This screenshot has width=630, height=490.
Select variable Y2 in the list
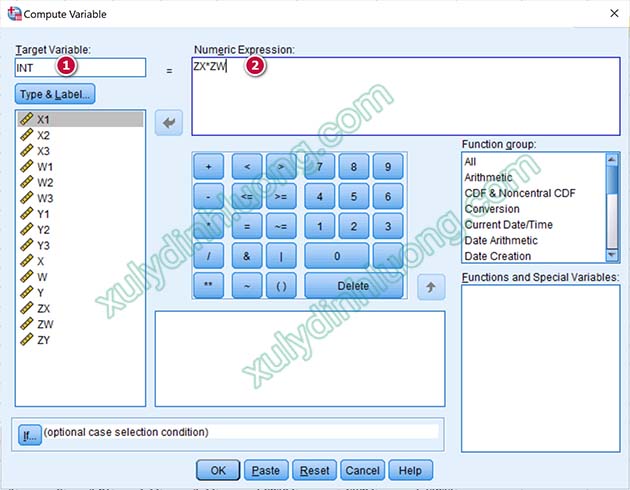coord(80,229)
